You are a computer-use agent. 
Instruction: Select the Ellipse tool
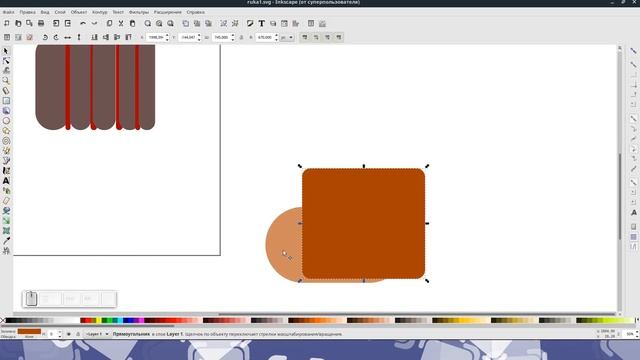[6, 121]
